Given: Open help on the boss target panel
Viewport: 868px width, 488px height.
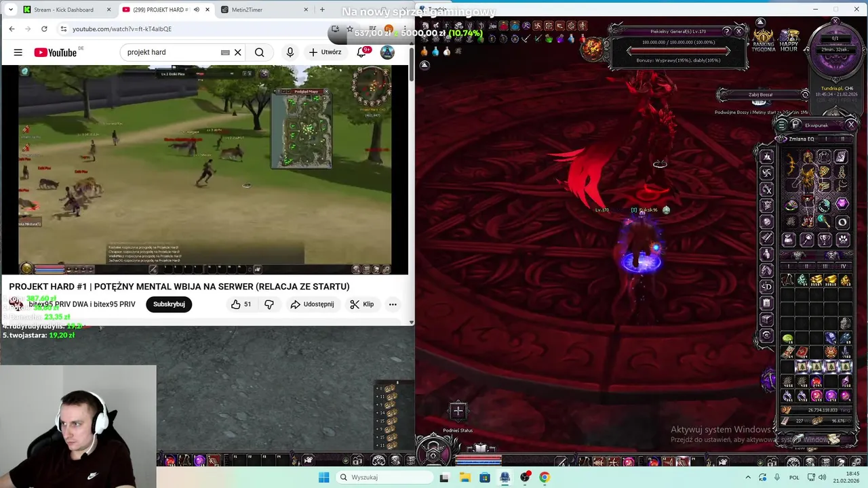Looking at the screenshot, I should click(727, 31).
